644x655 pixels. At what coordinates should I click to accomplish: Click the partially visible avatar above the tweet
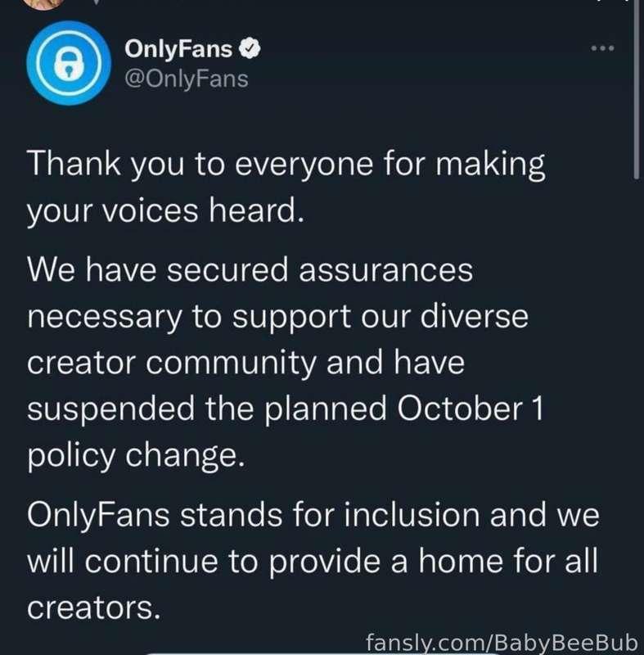tap(44, 4)
